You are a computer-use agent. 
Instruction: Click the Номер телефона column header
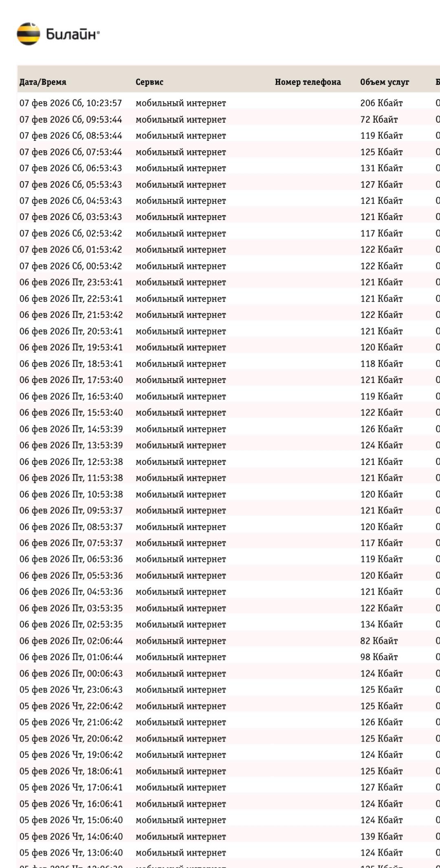(x=308, y=82)
